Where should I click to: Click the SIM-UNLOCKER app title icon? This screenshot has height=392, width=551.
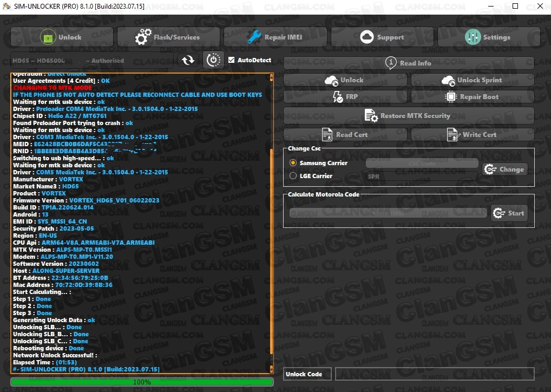(x=6, y=6)
